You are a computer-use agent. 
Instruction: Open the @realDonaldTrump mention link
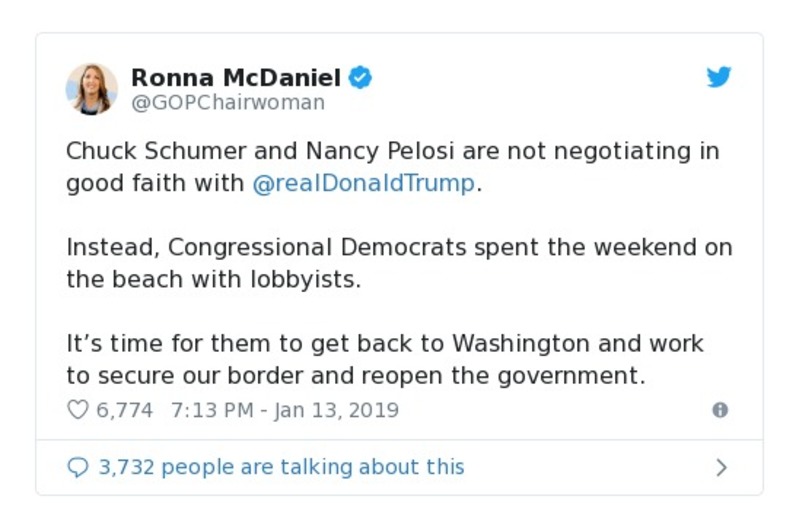coord(363,184)
